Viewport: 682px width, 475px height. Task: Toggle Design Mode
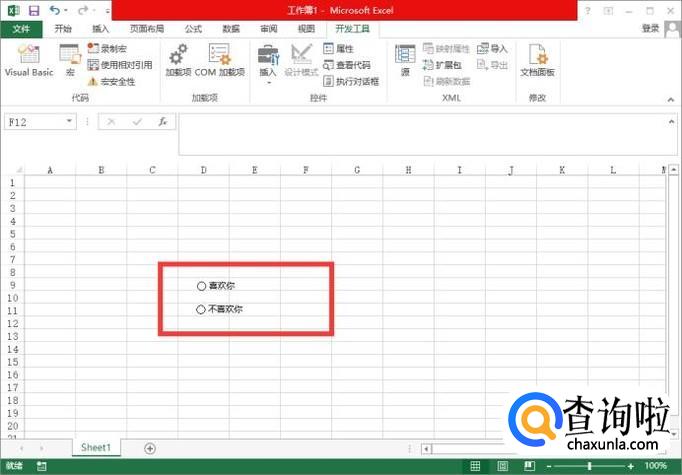tap(301, 60)
